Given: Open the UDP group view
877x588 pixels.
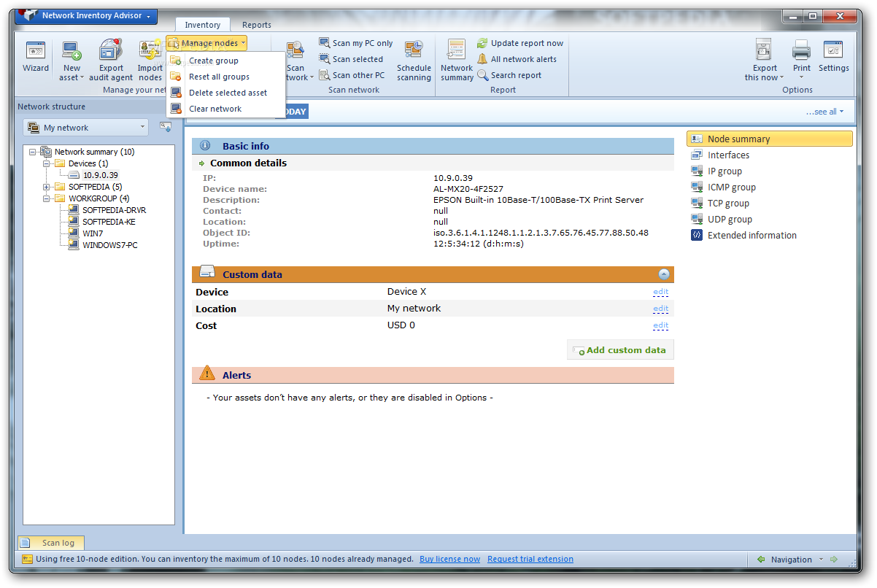Looking at the screenshot, I should pyautogui.click(x=730, y=219).
